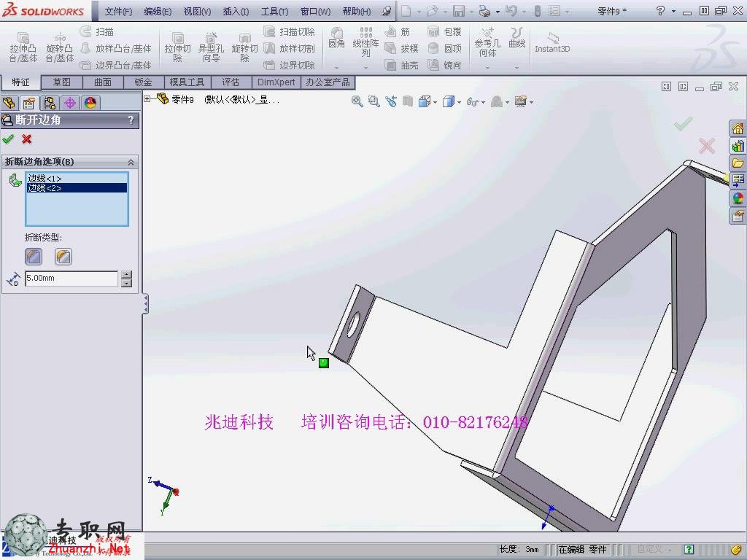Decrease break distance with down spinner

(126, 282)
